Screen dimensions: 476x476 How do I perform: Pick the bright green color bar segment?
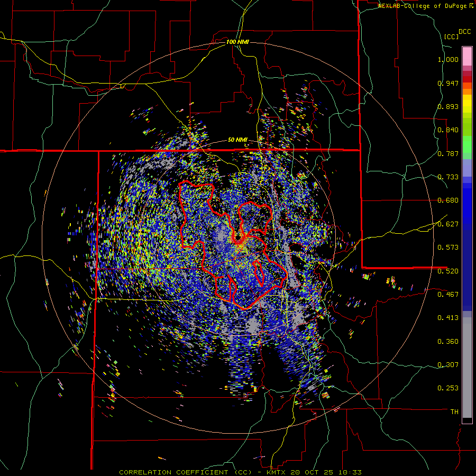(467, 144)
